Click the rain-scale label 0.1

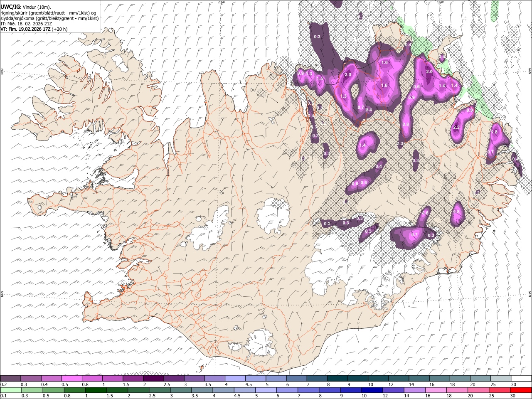coord(4,396)
